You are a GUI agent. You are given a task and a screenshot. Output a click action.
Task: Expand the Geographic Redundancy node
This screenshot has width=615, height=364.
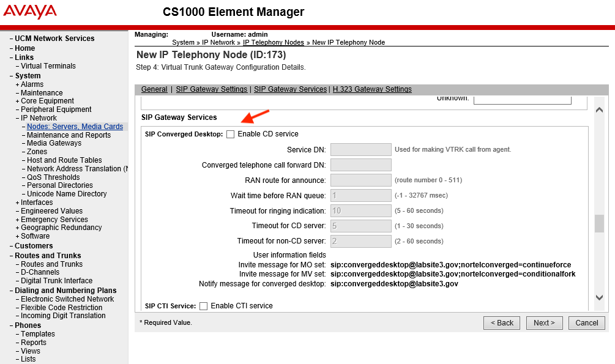17,228
